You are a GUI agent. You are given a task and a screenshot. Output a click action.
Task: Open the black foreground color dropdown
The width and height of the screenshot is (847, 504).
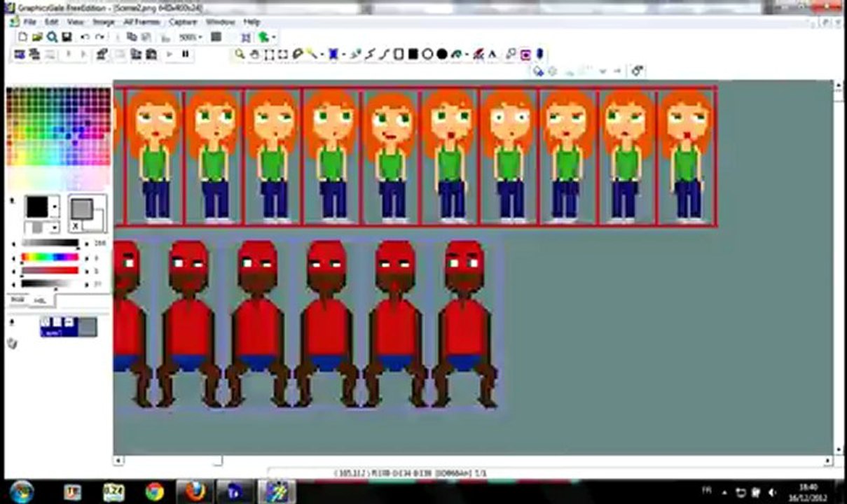(x=55, y=206)
